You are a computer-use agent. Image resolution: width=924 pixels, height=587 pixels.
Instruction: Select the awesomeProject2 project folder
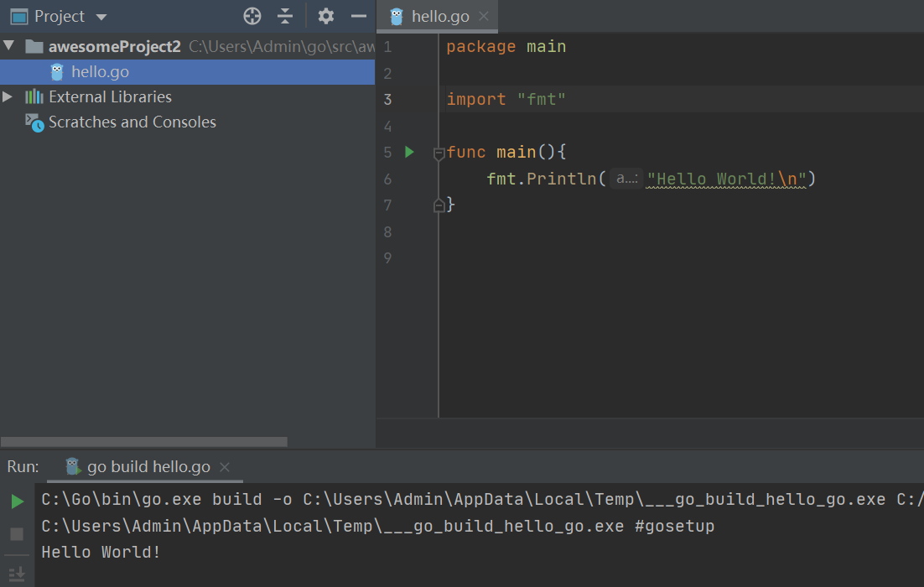(114, 47)
